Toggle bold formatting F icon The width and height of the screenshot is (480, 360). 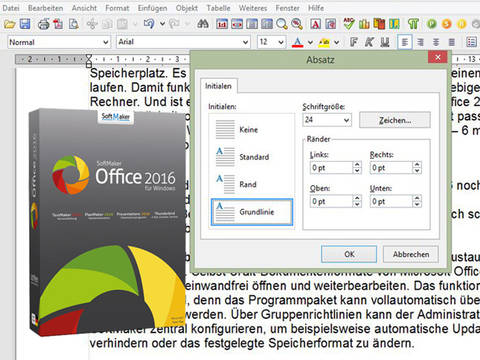point(354,42)
